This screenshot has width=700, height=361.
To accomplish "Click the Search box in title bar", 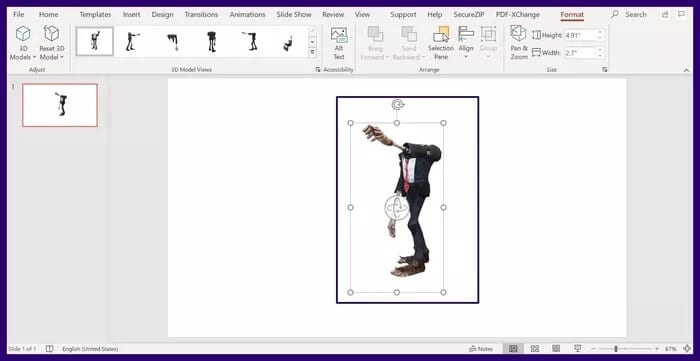I will click(629, 14).
